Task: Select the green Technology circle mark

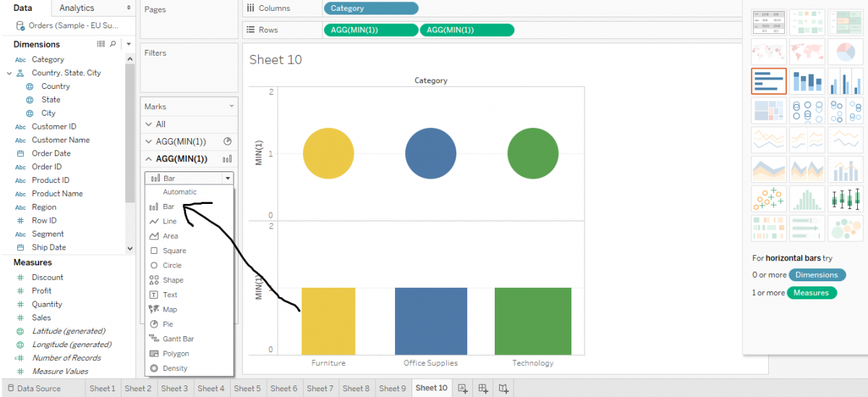Action: 533,155
